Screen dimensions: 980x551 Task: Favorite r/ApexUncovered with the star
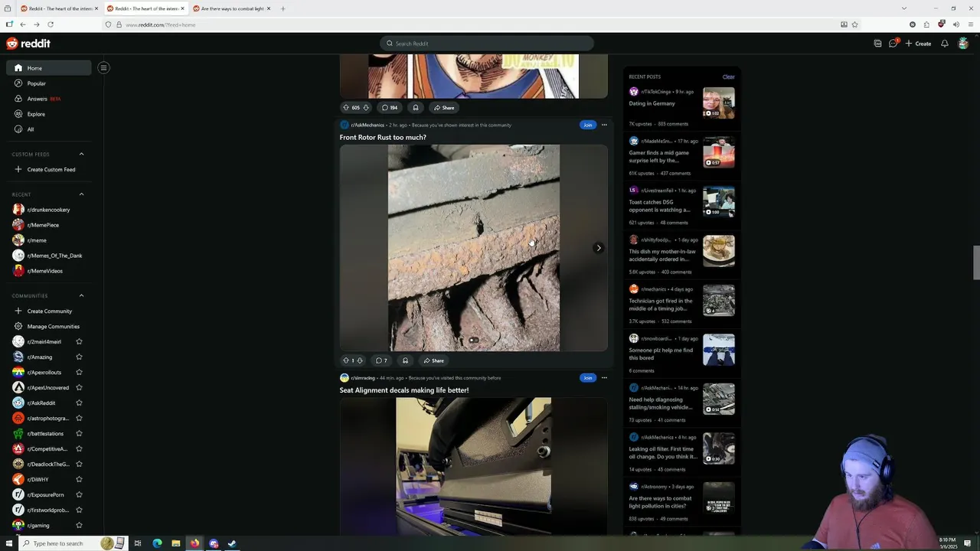point(79,388)
